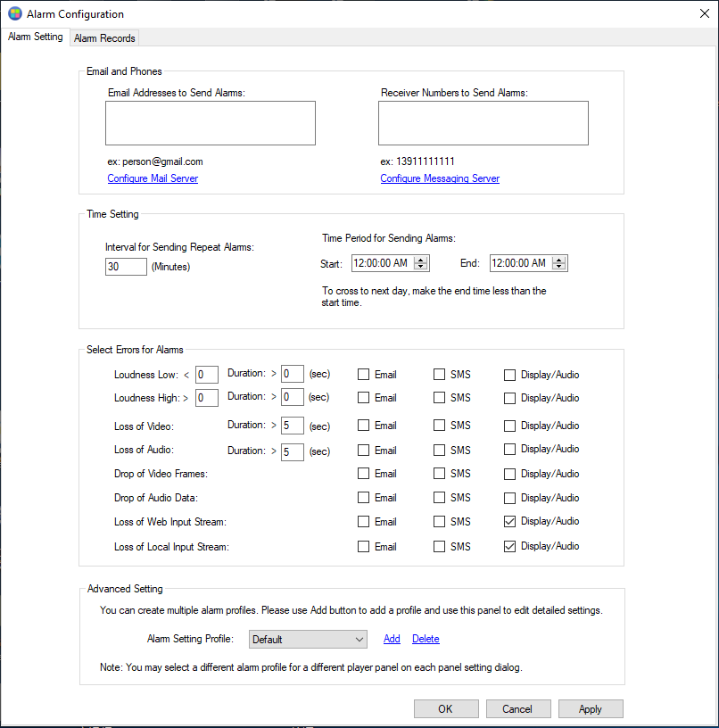
Task: Enable Display/Audio for Drop of Video Frames
Action: tap(509, 474)
